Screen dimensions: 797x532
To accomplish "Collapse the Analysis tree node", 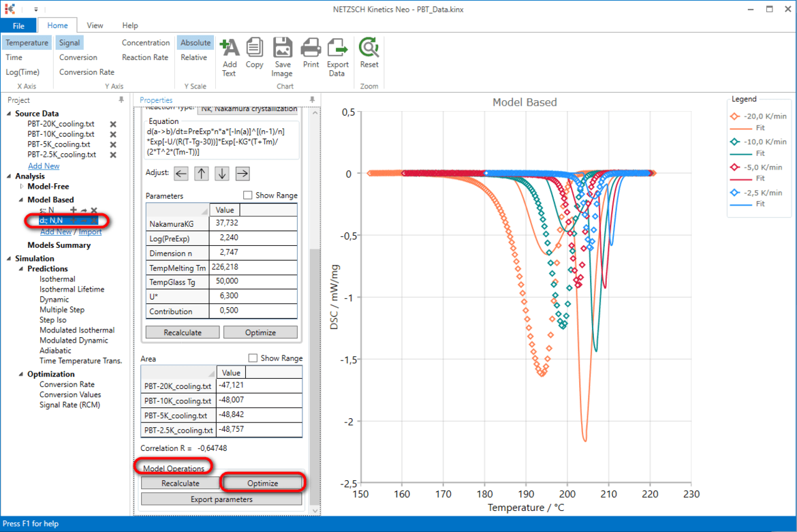I will point(9,176).
